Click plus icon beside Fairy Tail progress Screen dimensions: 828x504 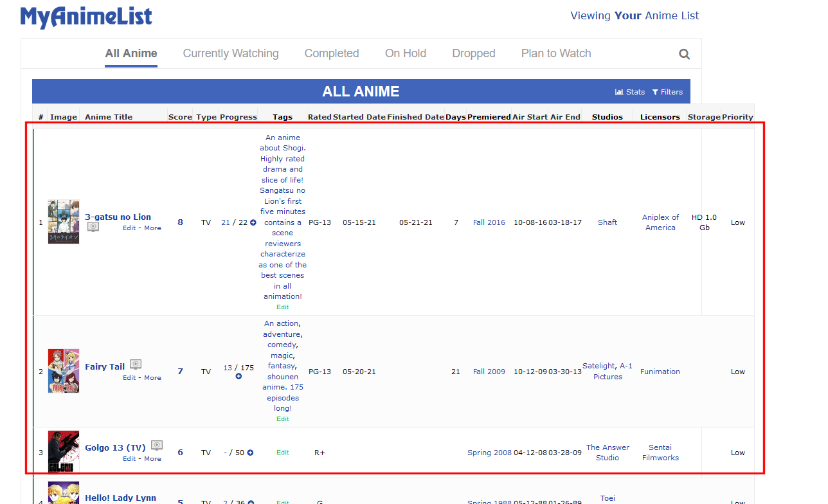(239, 376)
